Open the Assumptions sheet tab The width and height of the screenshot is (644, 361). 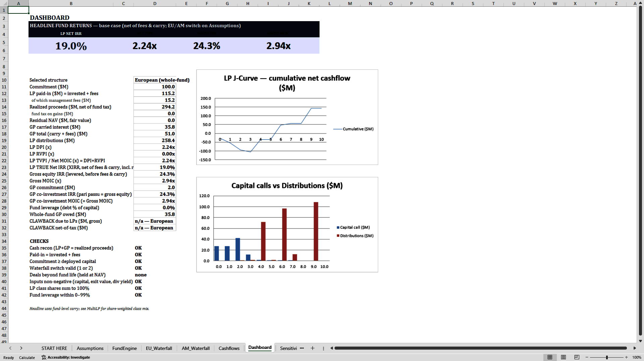tap(90, 348)
